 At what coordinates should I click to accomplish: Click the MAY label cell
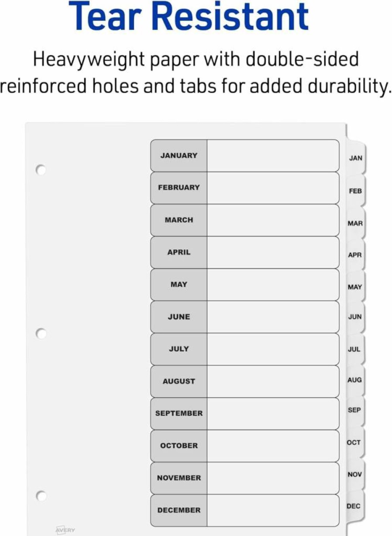tap(179, 285)
